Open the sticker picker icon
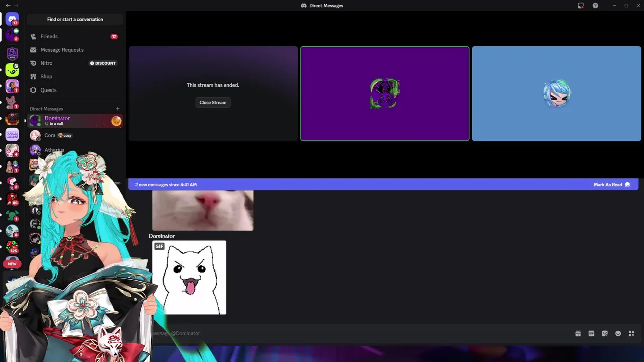 (605, 333)
